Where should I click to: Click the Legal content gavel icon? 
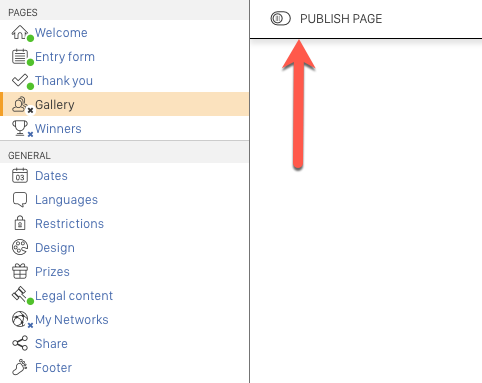[20, 295]
